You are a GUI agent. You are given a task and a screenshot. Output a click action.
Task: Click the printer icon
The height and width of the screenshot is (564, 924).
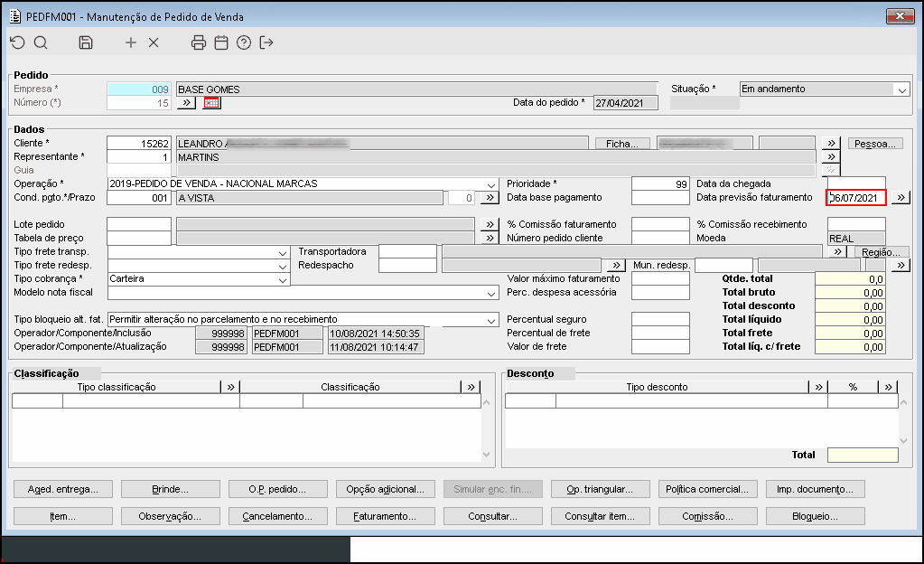click(199, 42)
